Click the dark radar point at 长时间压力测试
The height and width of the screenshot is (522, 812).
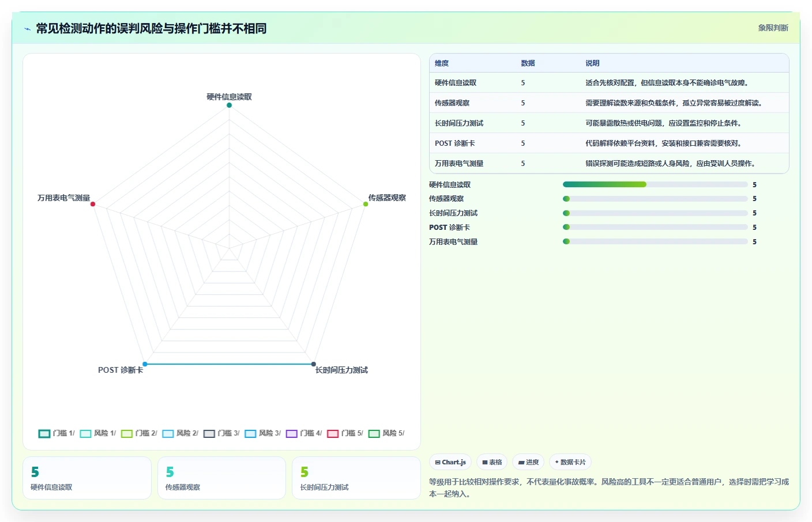(314, 364)
